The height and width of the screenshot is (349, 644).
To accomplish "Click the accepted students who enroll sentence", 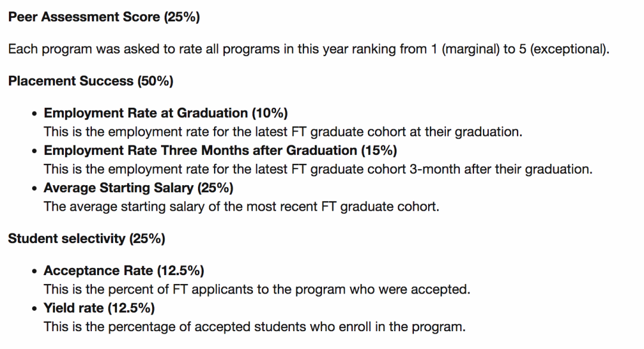I will point(255,326).
